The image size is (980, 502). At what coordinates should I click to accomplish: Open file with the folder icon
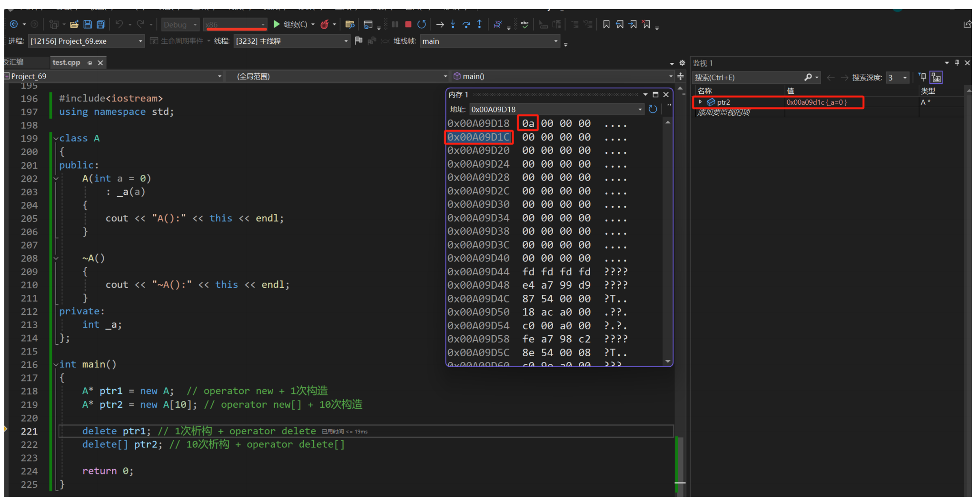click(74, 24)
